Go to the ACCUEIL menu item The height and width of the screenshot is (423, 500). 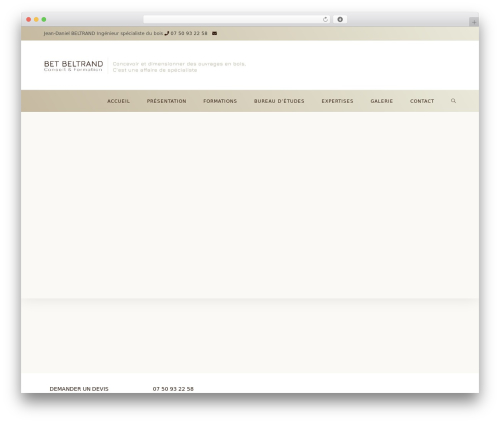[x=118, y=101]
